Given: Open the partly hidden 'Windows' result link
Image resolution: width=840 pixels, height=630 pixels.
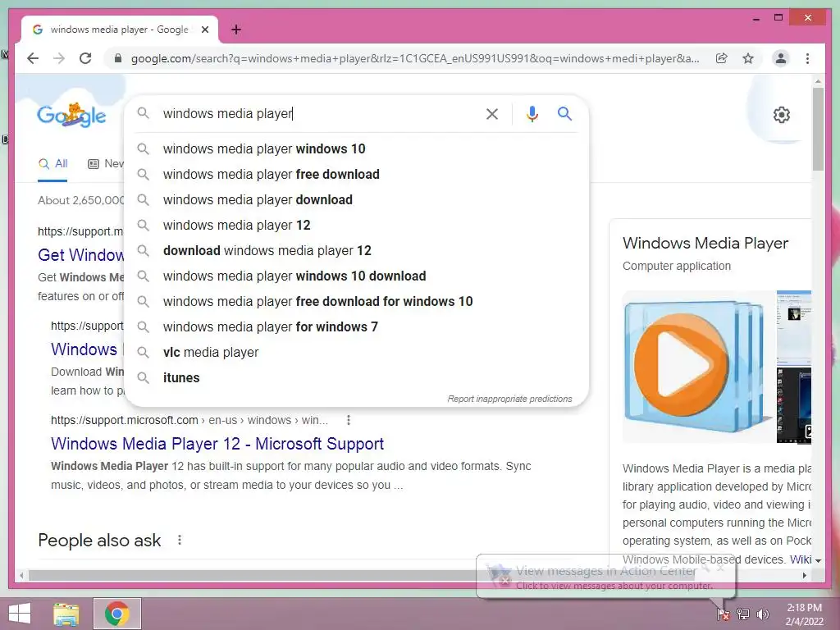Looking at the screenshot, I should coord(84,349).
